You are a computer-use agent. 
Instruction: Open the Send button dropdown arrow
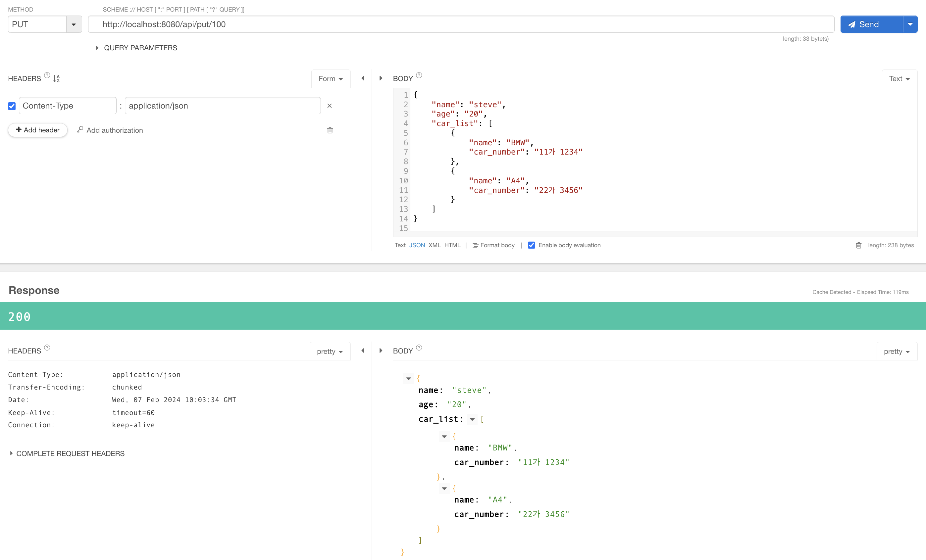[910, 24]
